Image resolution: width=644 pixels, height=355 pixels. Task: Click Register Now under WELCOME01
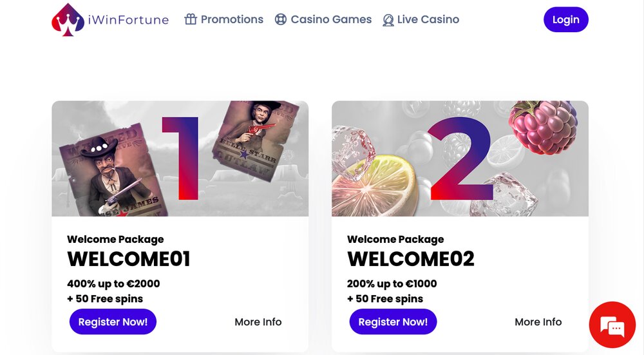point(113,321)
